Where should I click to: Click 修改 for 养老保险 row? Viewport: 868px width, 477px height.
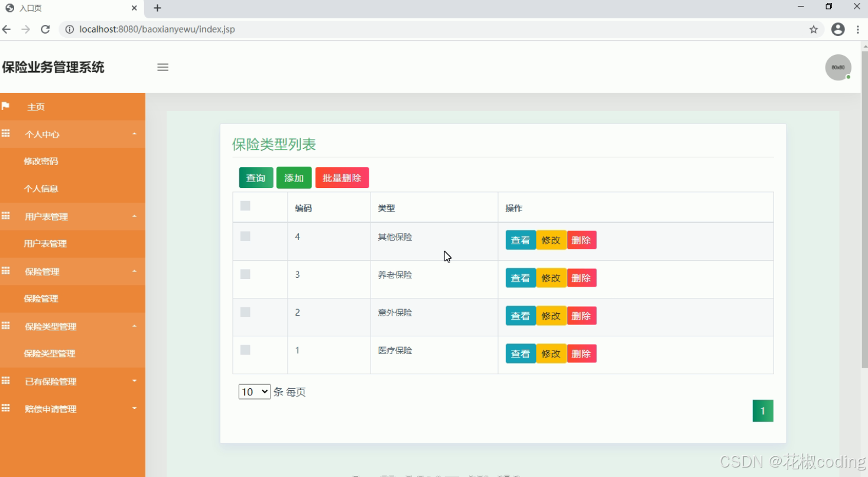tap(551, 278)
